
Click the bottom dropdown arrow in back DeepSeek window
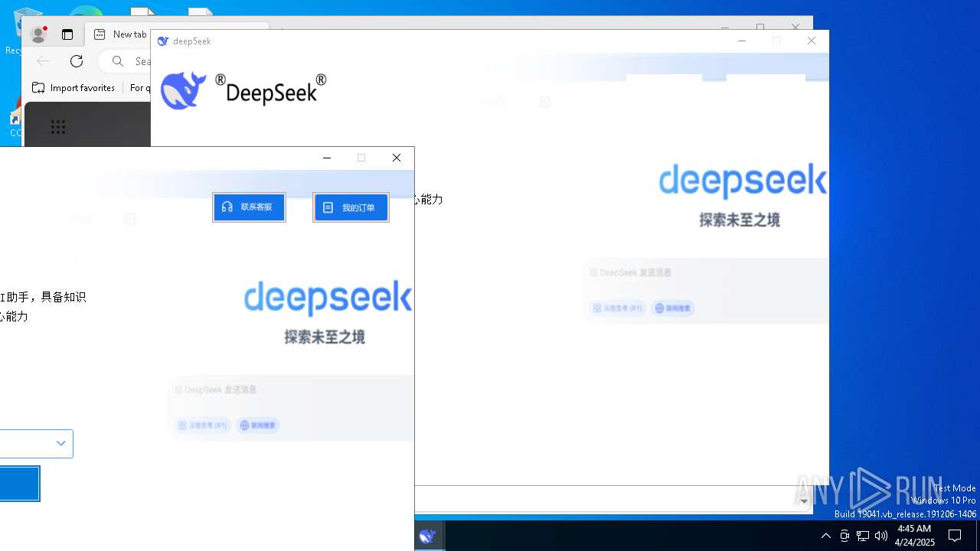(803, 500)
